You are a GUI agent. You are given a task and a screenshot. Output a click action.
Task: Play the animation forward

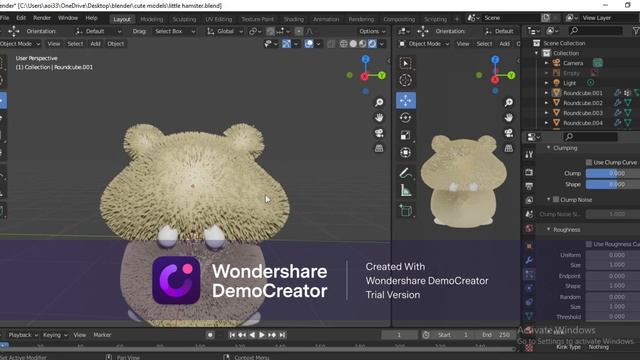point(262,335)
